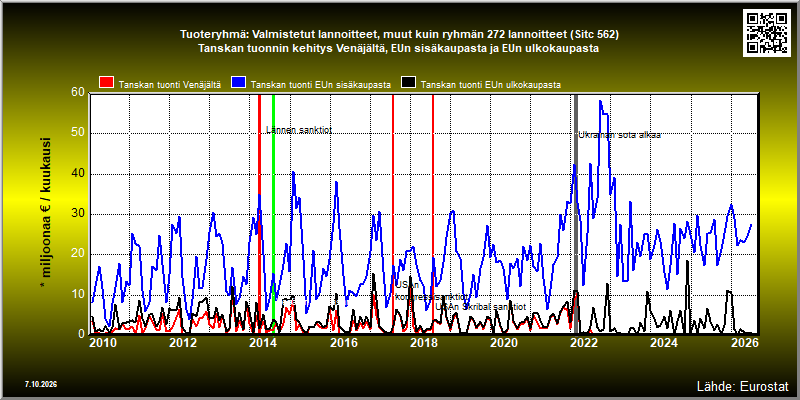Click the Ukrainan sota alkaa annotation
Image resolution: width=800 pixels, height=400 pixels.
pos(619,135)
